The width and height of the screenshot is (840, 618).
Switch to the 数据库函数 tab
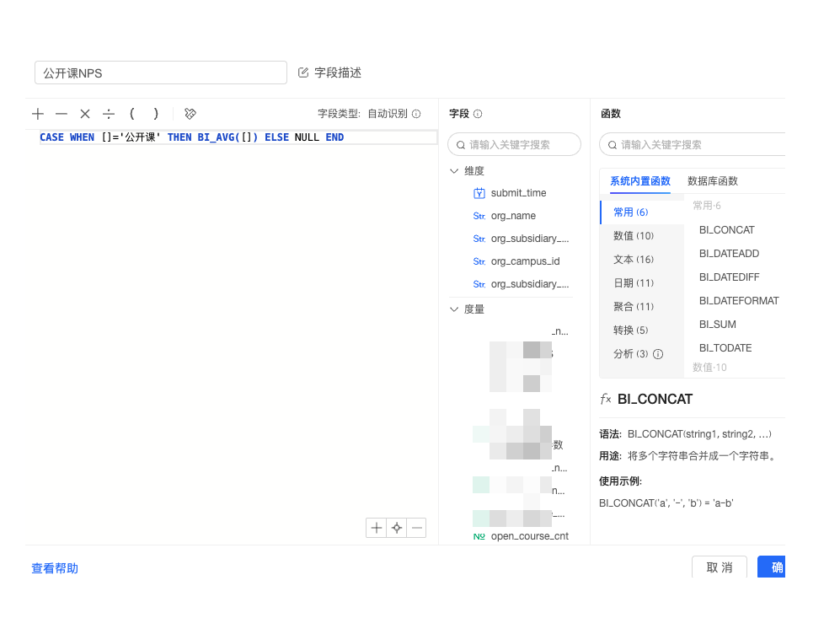point(712,181)
